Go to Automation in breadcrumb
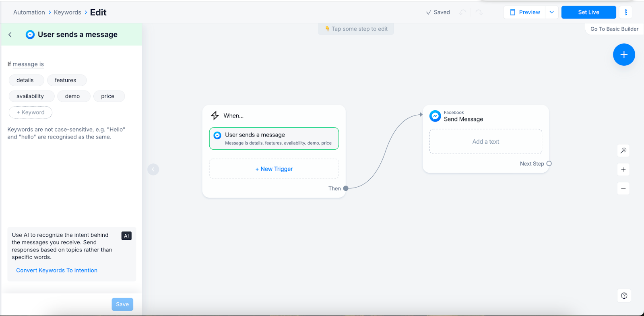 [x=29, y=12]
